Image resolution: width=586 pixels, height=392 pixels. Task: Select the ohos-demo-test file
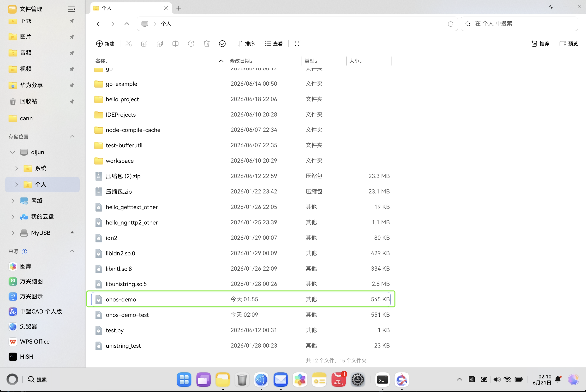click(241, 315)
